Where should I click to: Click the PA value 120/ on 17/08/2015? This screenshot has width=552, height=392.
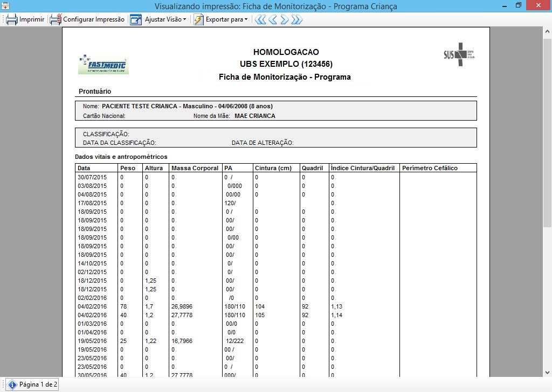(230, 203)
